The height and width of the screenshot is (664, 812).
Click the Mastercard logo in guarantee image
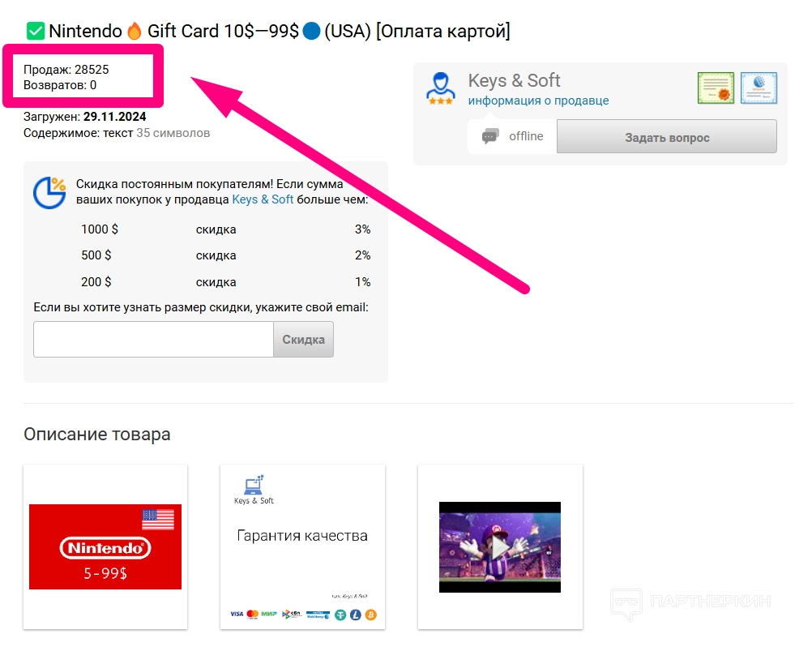(252, 614)
